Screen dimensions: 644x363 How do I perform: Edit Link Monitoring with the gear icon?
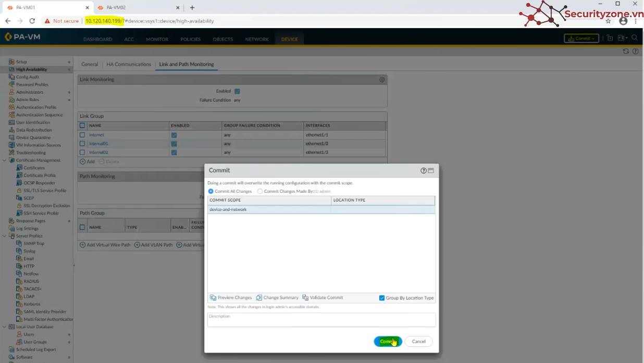pos(382,80)
